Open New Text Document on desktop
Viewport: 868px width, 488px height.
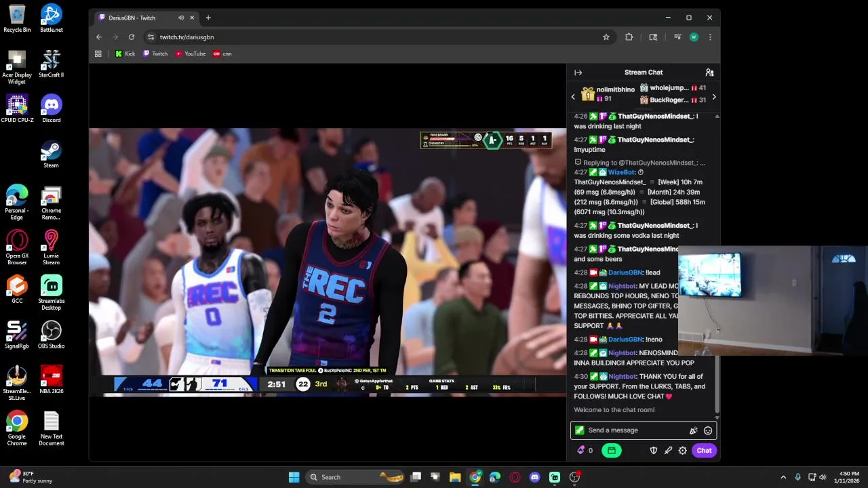[52, 428]
